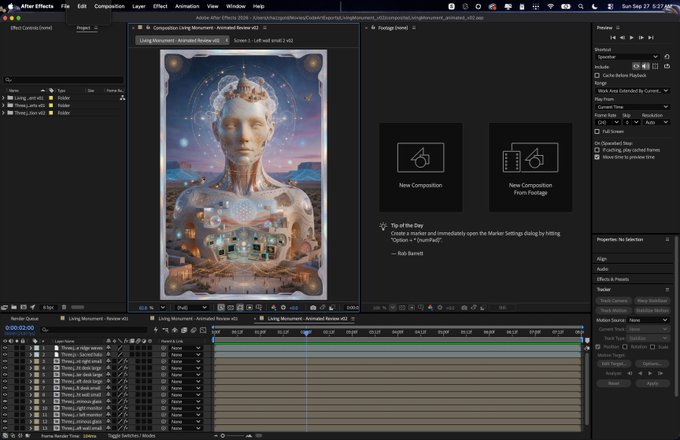Expand layer 1 ridge waves properties
Viewport: 680px width, 440px height.
31,348
